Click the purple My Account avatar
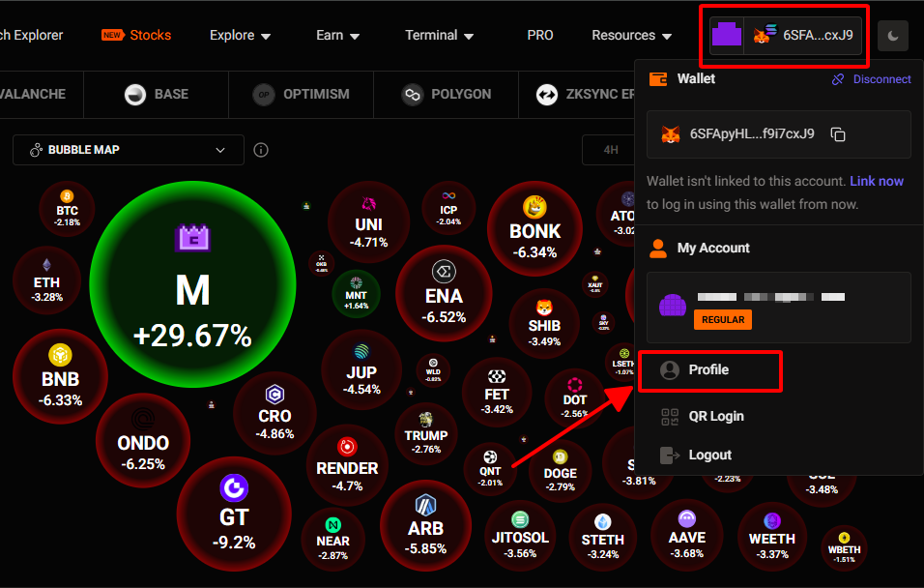The width and height of the screenshot is (924, 588). pos(673,306)
